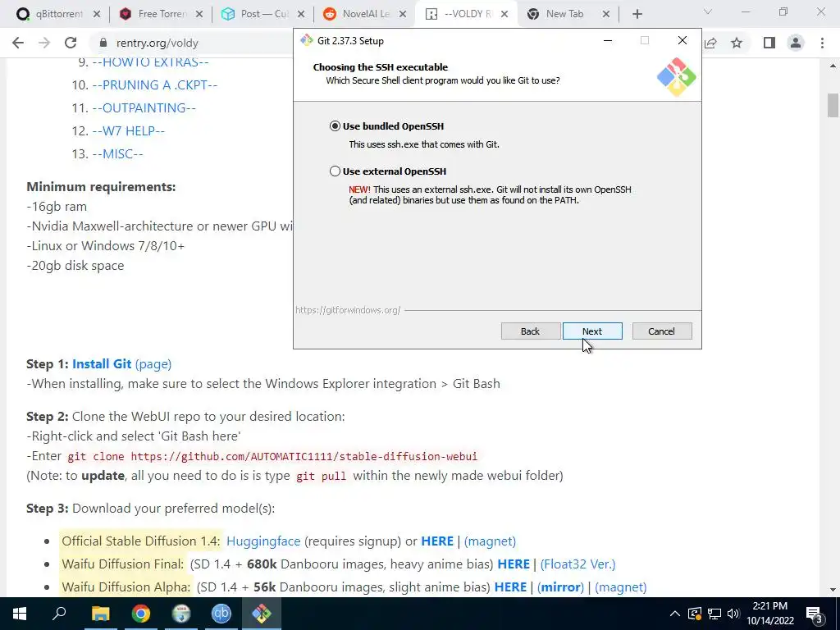Image resolution: width=840 pixels, height=630 pixels.
Task: Open the --PRUNING A .CKPT-- link
Action: coord(154,85)
